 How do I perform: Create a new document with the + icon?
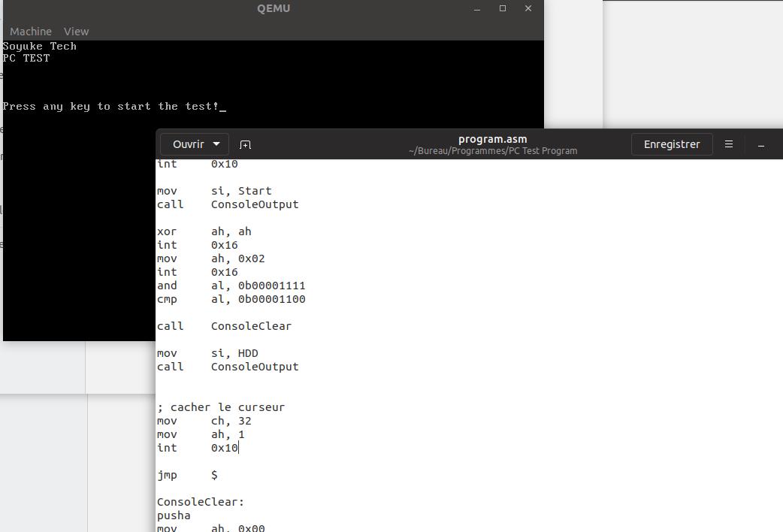coord(245,144)
